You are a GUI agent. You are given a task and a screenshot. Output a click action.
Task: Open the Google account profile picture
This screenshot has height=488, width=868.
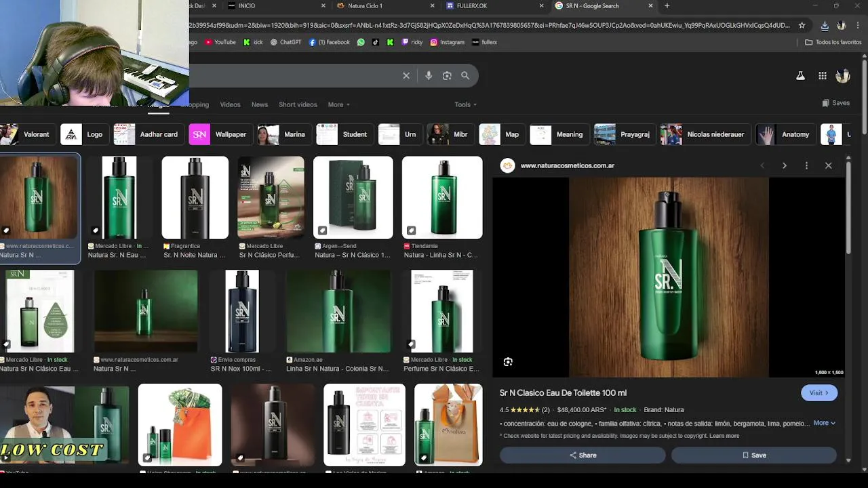tap(843, 76)
